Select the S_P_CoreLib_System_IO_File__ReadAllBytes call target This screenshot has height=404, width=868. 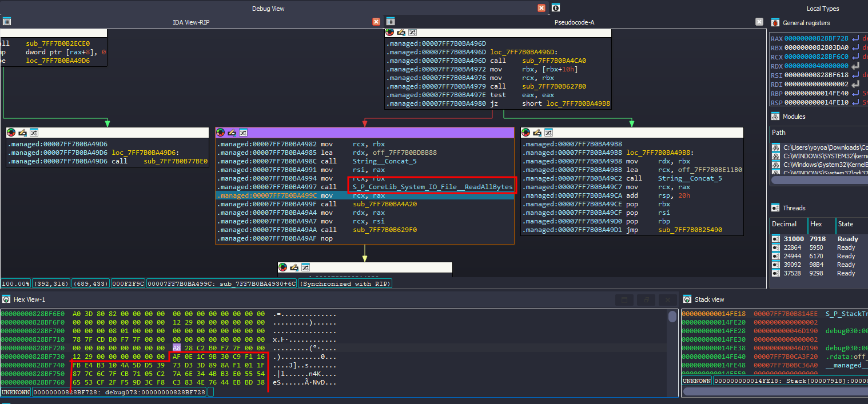click(432, 187)
